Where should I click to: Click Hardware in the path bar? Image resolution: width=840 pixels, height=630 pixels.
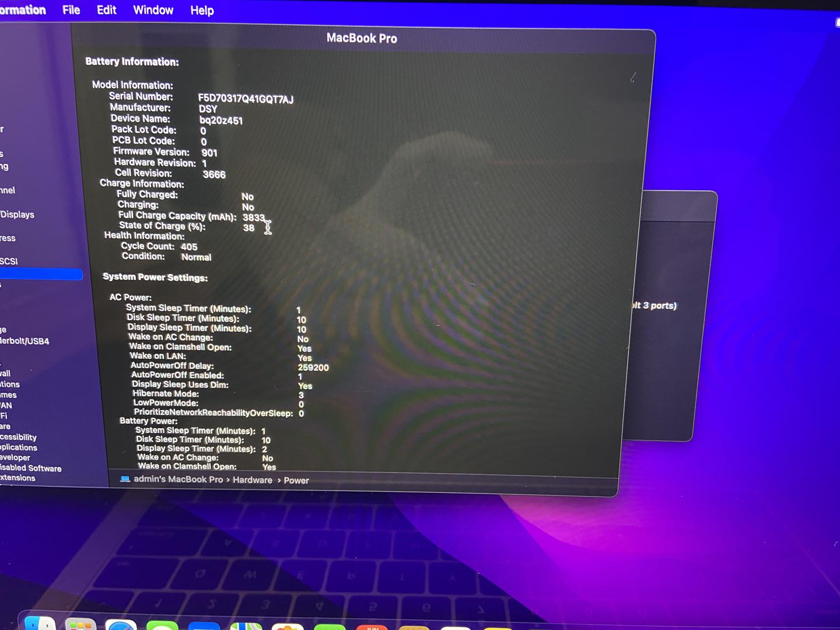click(253, 480)
